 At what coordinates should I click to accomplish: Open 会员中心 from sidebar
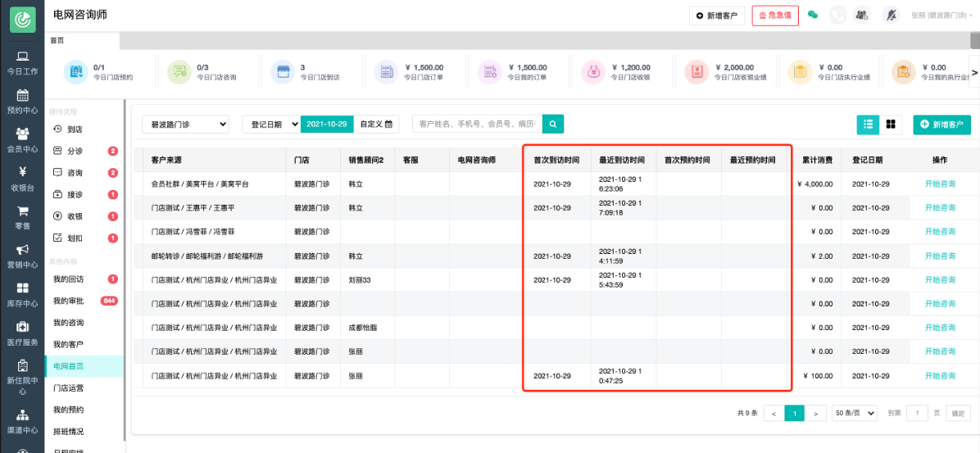22,141
